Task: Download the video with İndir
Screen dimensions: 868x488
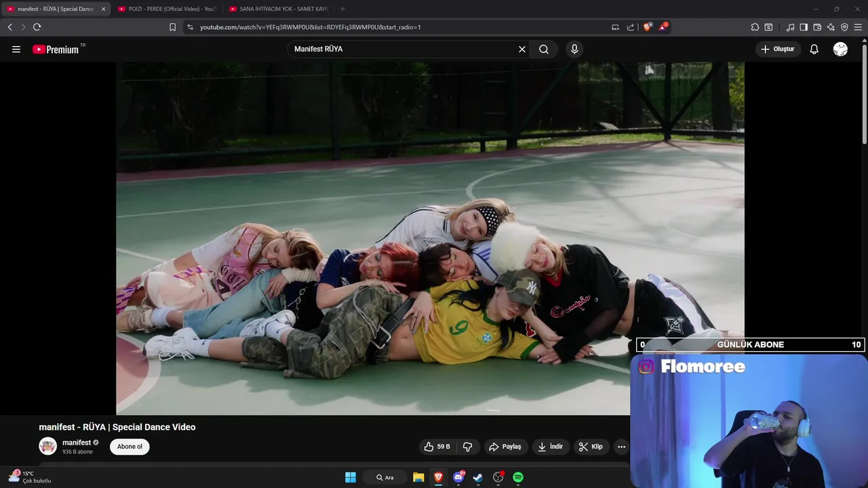Action: pos(550,447)
